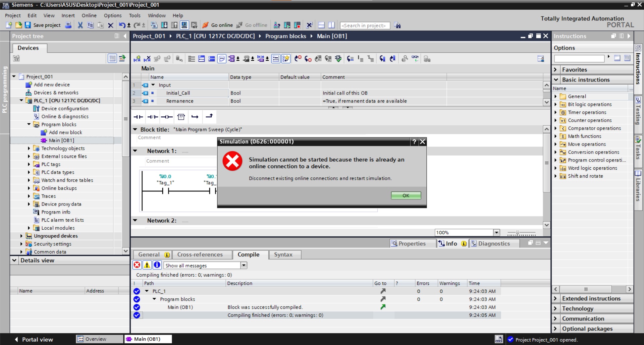Open the Online menu
The width and height of the screenshot is (644, 345).
pos(89,15)
